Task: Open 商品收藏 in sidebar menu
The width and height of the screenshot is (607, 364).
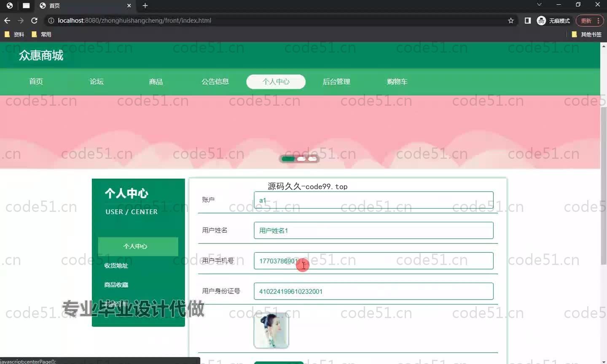Action: point(116,285)
